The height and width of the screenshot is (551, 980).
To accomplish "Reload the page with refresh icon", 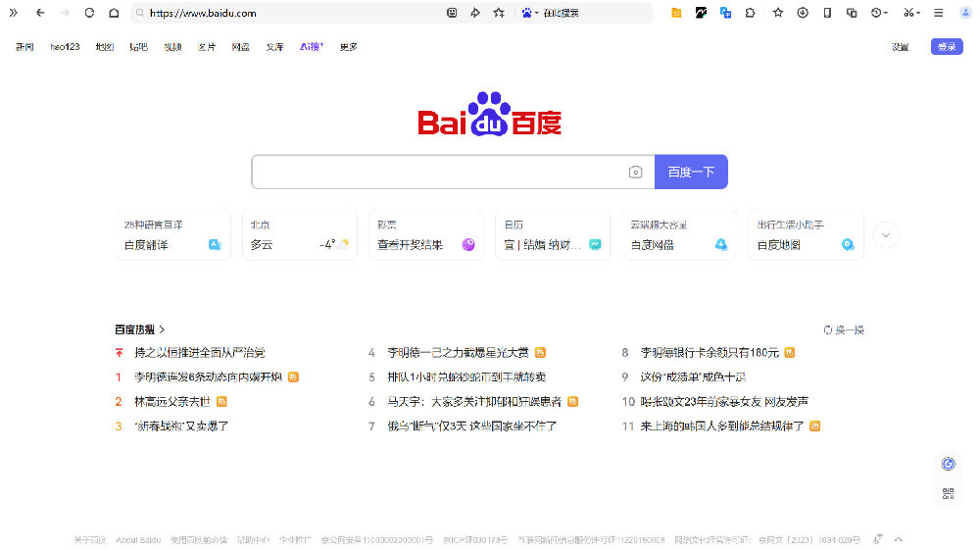I will tap(89, 13).
